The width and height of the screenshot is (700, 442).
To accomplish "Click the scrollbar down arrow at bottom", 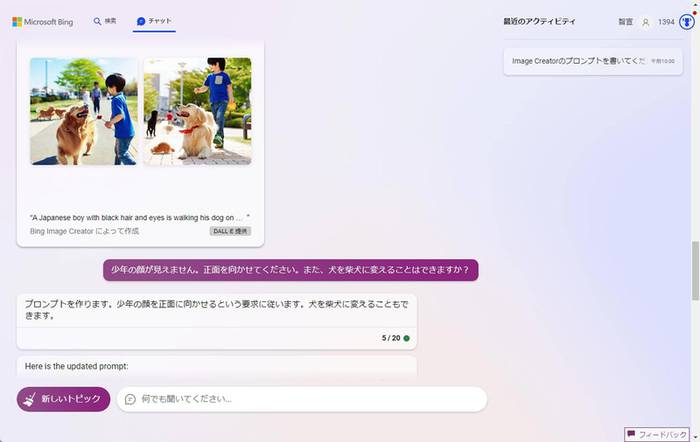I will [695, 438].
